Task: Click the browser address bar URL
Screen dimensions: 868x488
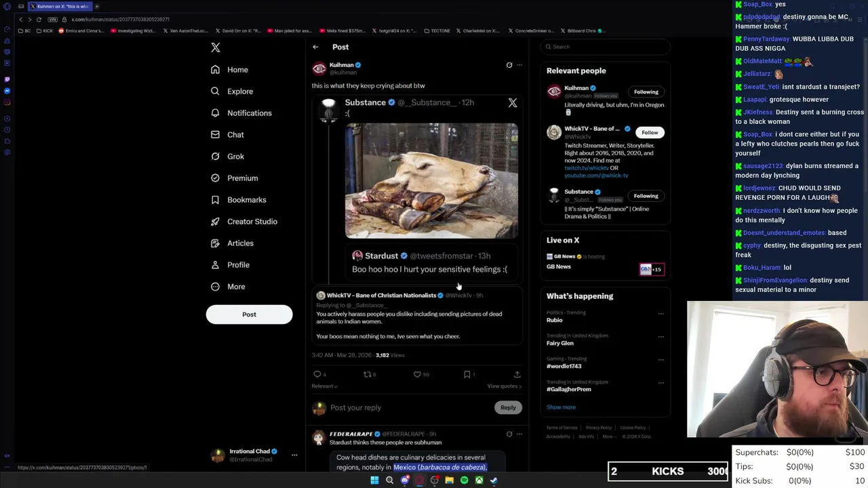Action: (x=120, y=20)
